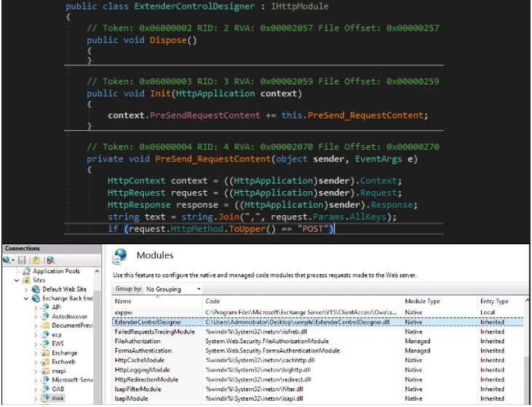Click the Autodiscover application icon
The height and width of the screenshot is (407, 532).
45,316
